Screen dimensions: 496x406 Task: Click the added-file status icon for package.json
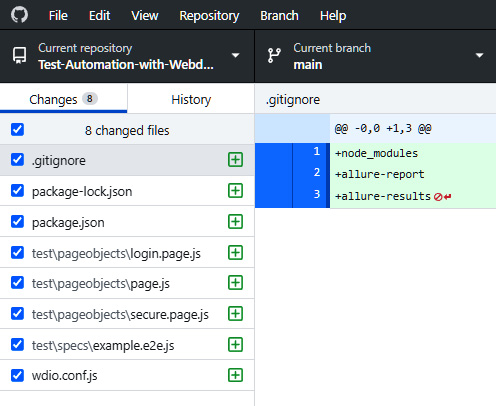pos(235,222)
